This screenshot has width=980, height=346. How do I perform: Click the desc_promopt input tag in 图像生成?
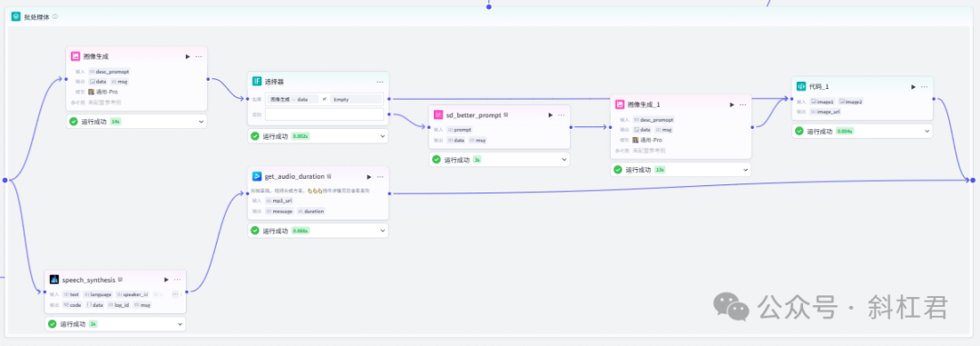109,72
